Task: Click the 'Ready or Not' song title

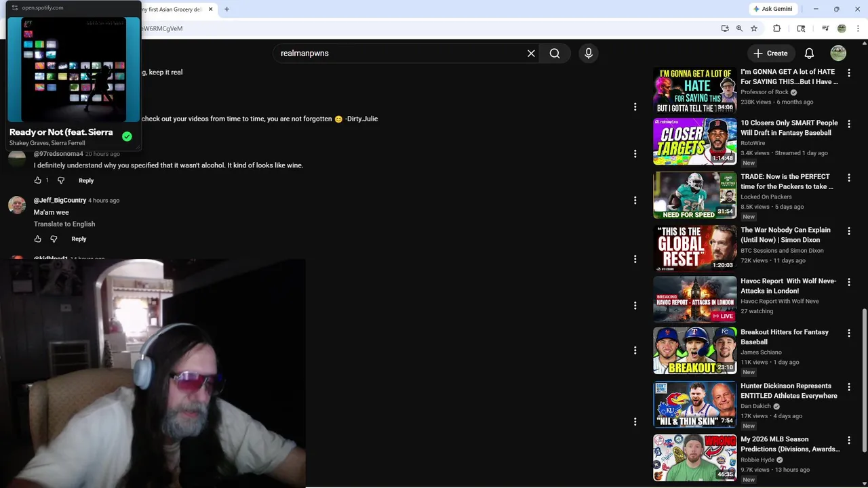Action: click(x=61, y=132)
